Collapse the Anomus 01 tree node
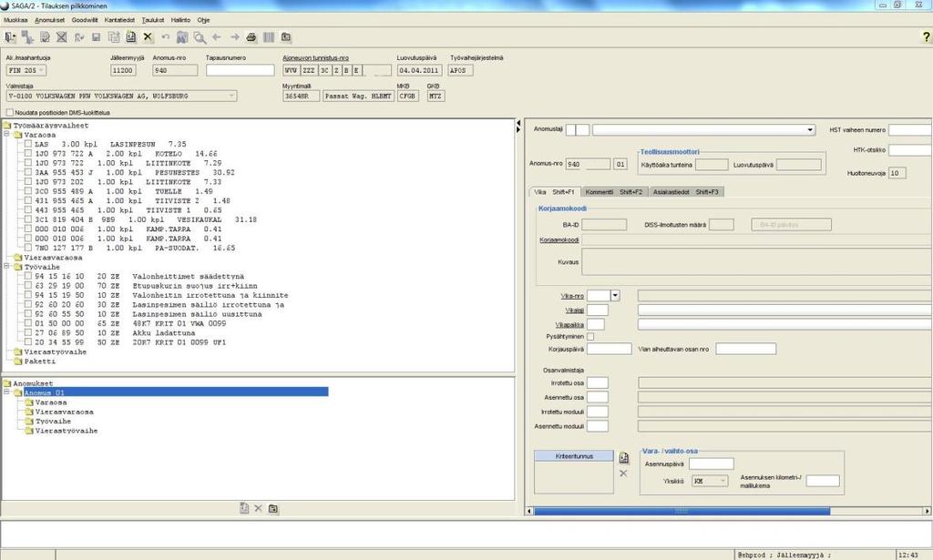 (x=7, y=392)
